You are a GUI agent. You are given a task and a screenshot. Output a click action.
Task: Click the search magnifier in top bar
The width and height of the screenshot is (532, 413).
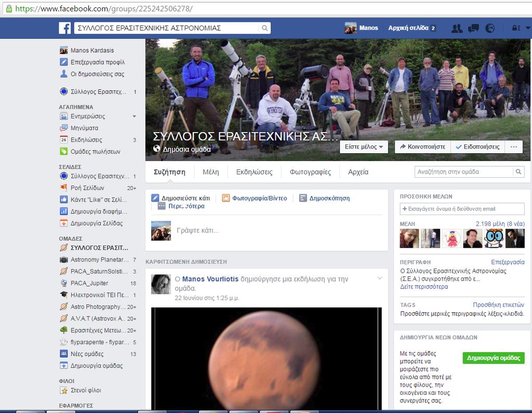(264, 28)
